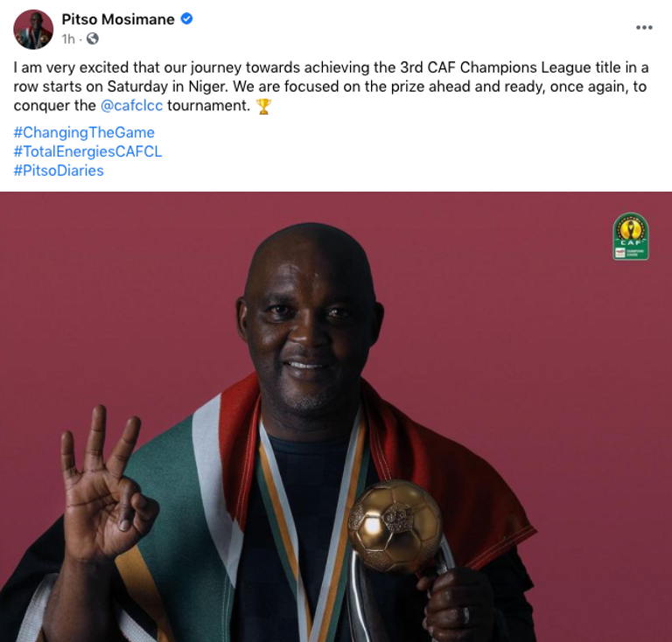Click the globe public audience icon
Image resolution: width=672 pixels, height=642 pixels.
(x=93, y=39)
